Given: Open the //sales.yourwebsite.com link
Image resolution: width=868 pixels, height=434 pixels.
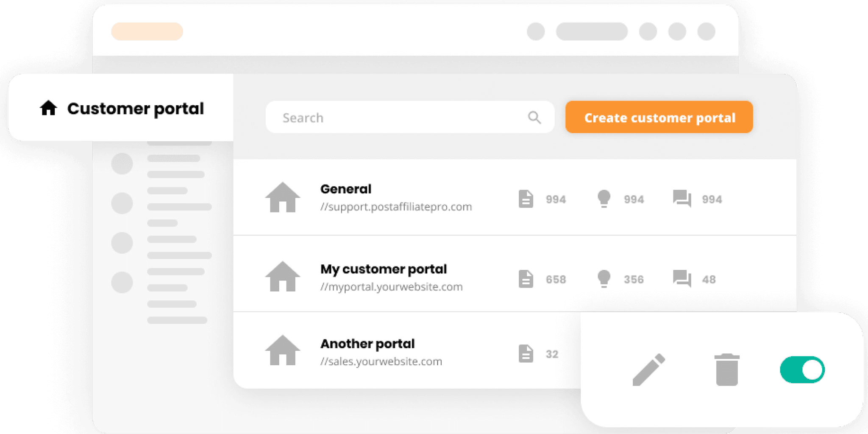Looking at the screenshot, I should pos(381,361).
